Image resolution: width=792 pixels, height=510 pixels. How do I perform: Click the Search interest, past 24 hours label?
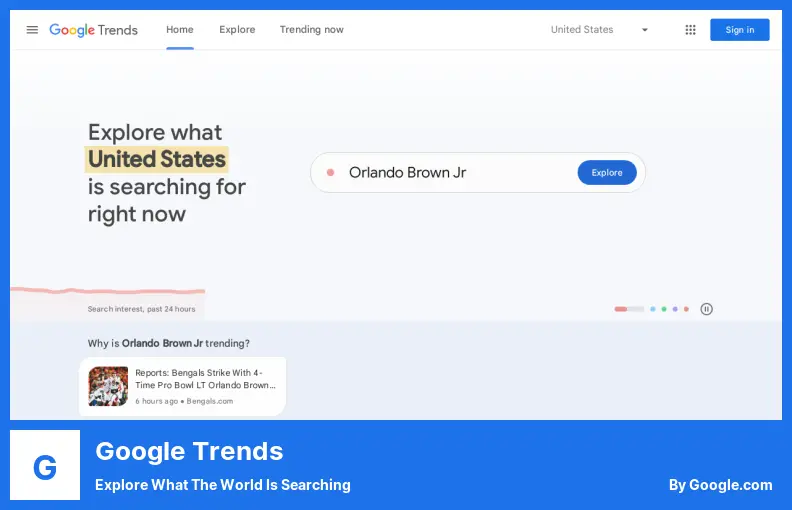[x=141, y=309]
